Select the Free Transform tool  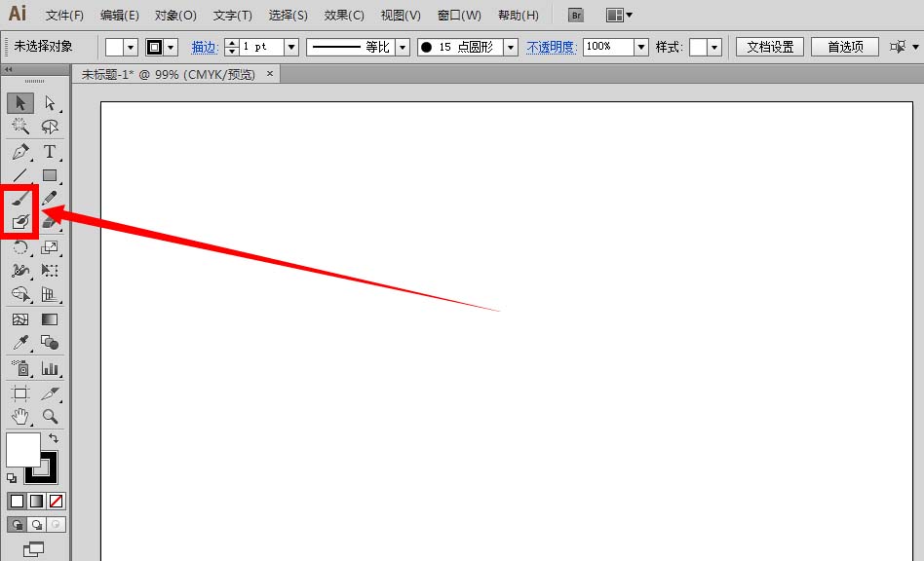(50, 270)
